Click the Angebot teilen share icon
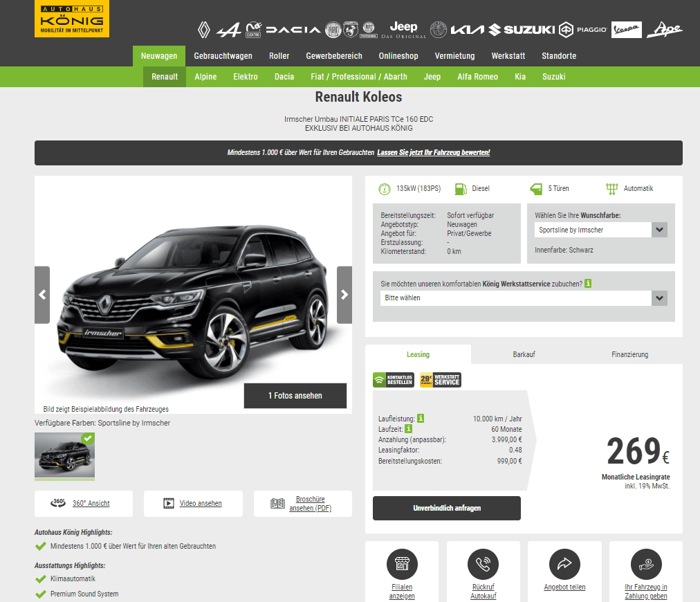 [564, 564]
